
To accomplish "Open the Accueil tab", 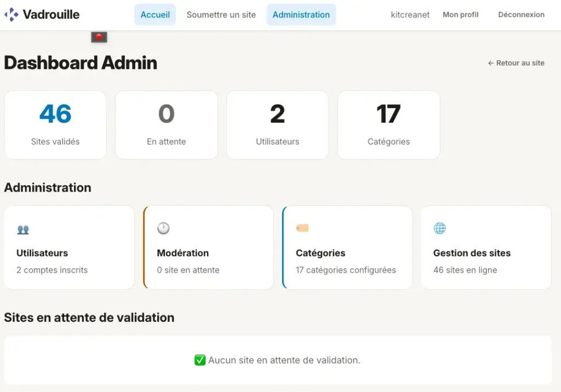I will point(155,15).
